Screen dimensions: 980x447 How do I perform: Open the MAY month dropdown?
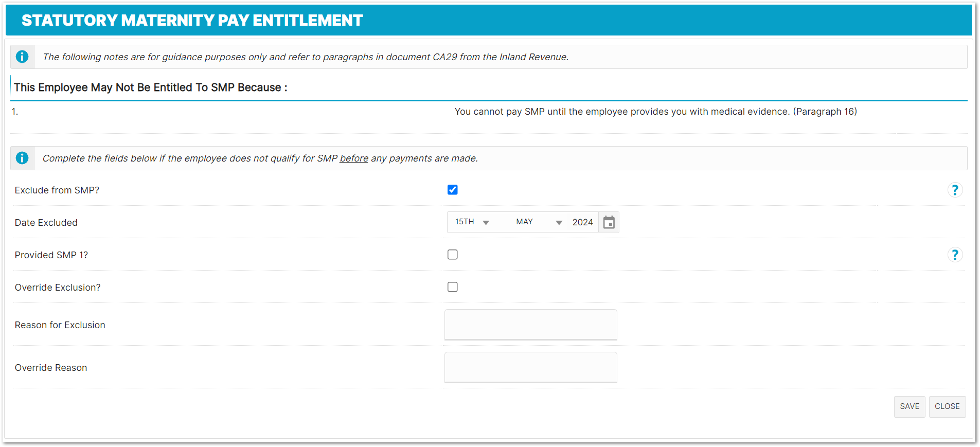click(539, 222)
